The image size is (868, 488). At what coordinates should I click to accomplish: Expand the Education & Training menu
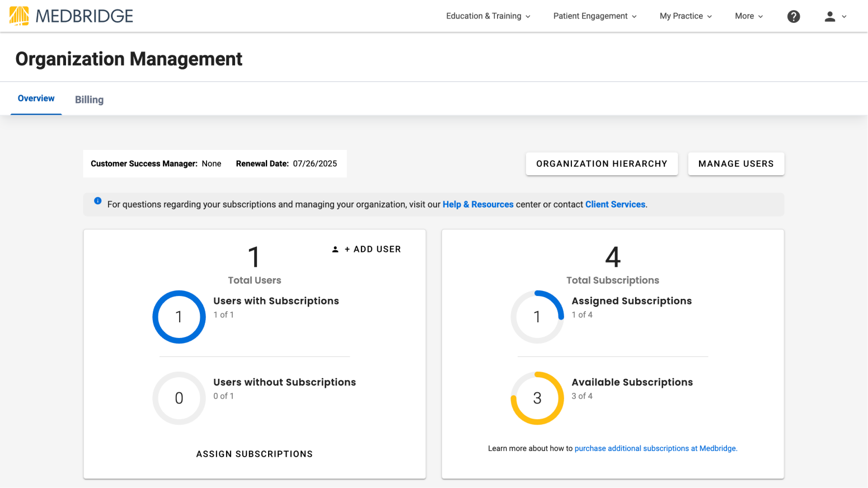(x=488, y=16)
